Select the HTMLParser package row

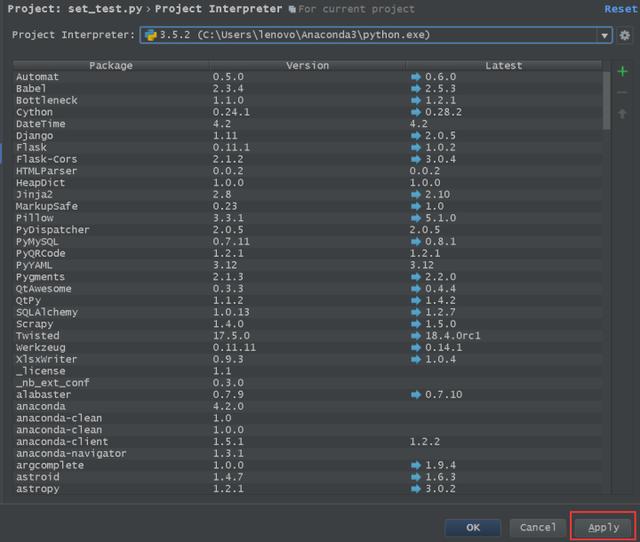tap(308, 171)
